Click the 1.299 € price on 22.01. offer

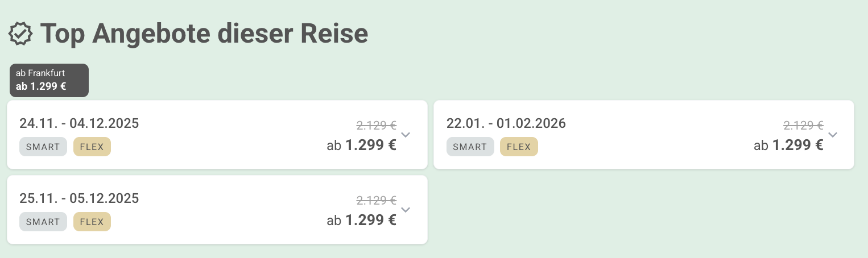[798, 145]
